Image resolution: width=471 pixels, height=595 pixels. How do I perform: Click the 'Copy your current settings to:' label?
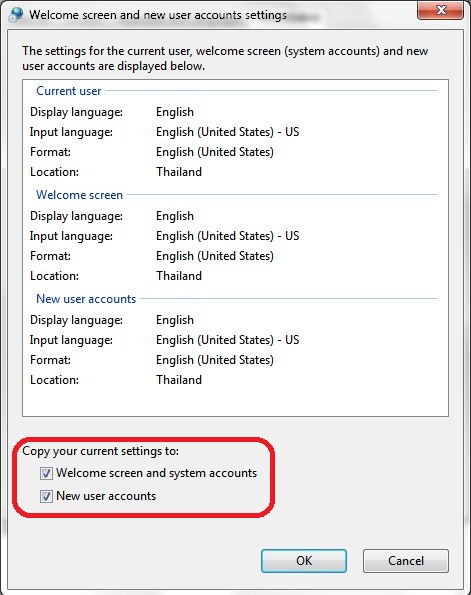(x=101, y=451)
